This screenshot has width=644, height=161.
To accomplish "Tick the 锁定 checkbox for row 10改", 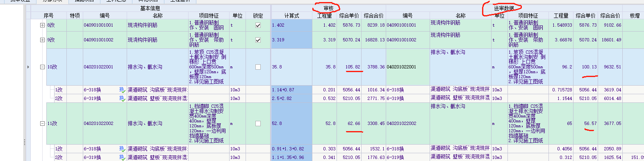I will click(258, 67).
